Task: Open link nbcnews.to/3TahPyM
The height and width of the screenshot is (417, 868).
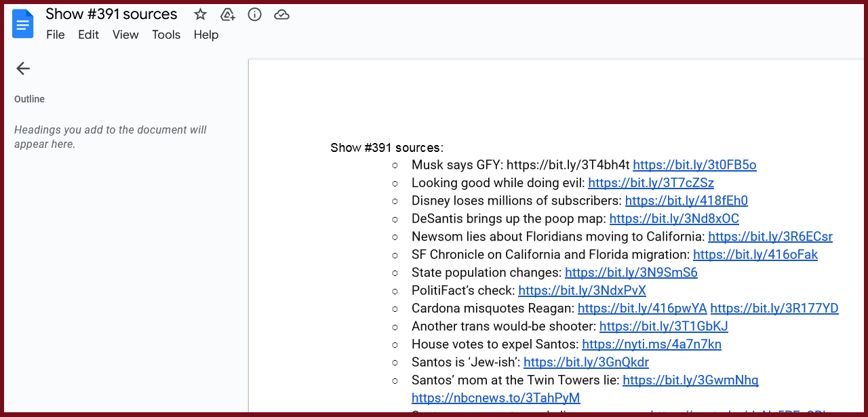Action: pos(496,398)
